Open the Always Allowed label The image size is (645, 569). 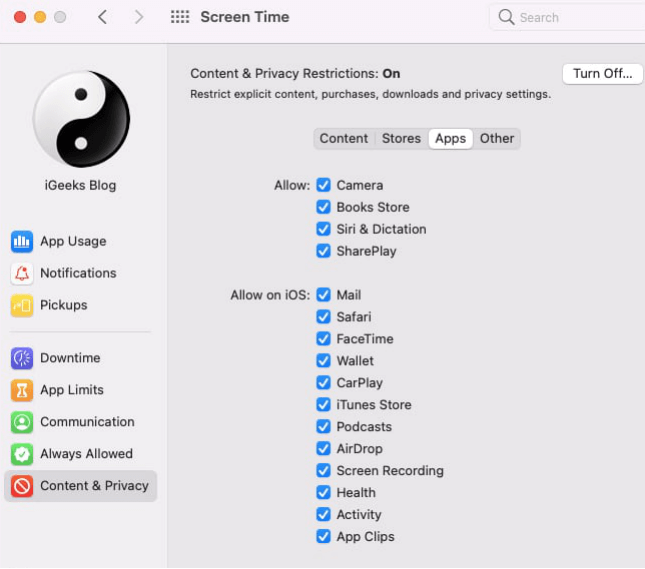tap(86, 454)
